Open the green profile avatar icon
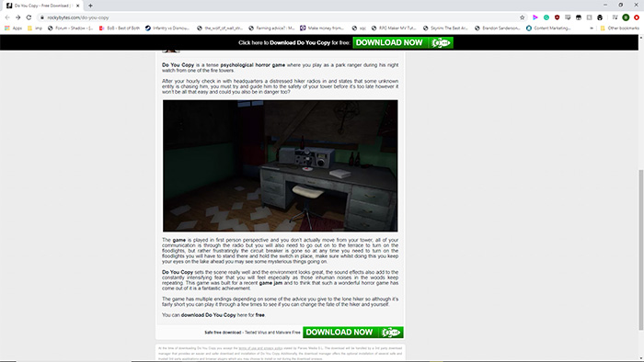644x362 pixels. [626, 17]
